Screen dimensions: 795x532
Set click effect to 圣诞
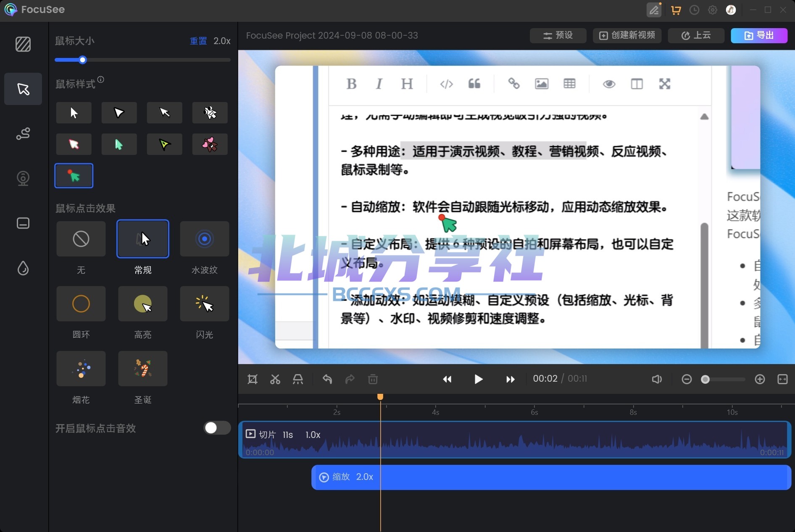143,369
